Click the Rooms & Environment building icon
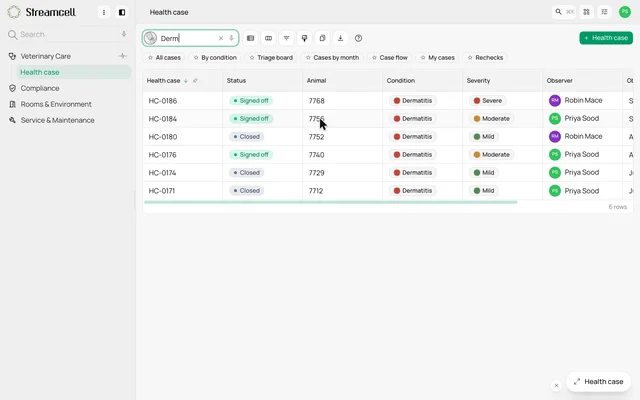This screenshot has height=400, width=640. pyautogui.click(x=12, y=104)
